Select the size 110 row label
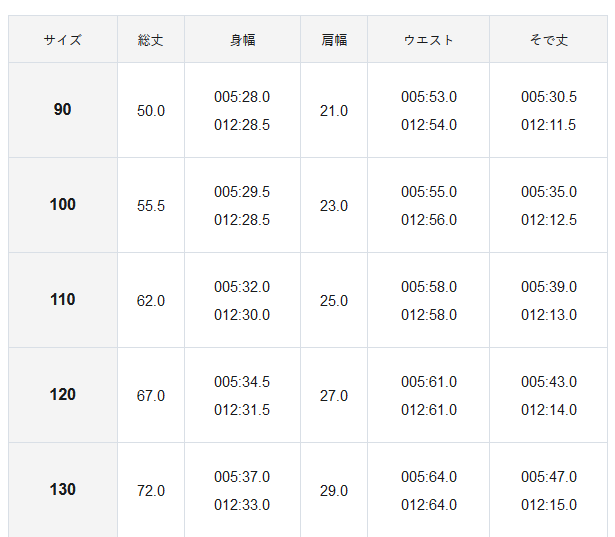615x537 pixels. (63, 299)
